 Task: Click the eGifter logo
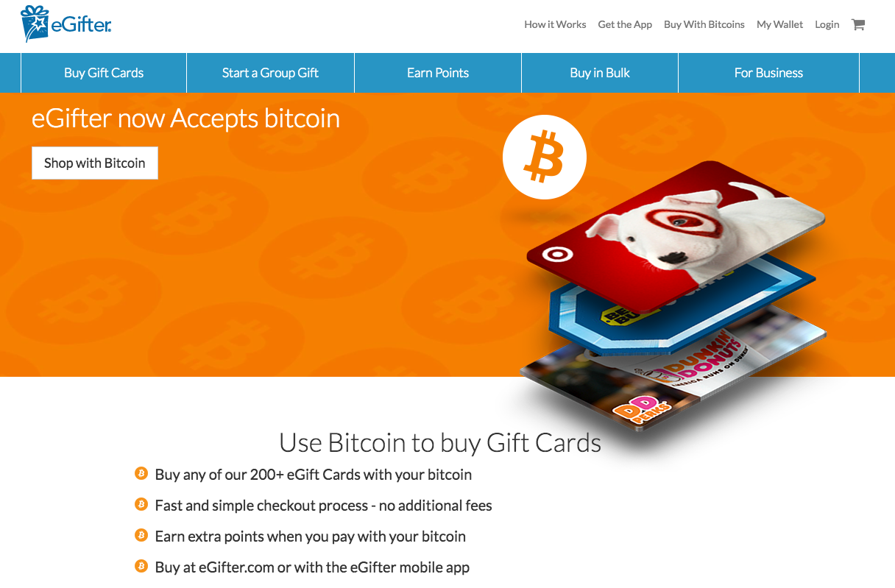click(x=66, y=24)
